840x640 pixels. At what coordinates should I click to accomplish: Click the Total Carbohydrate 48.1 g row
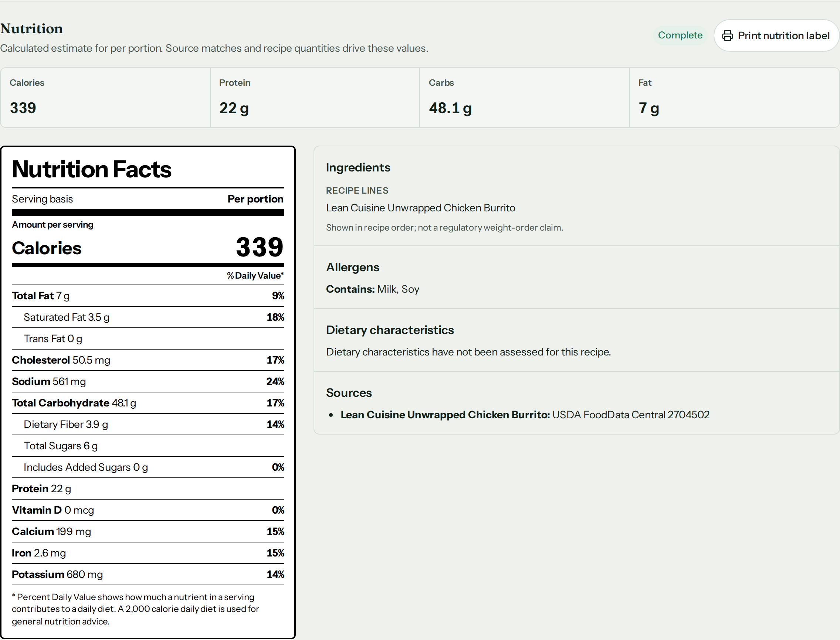coord(148,403)
